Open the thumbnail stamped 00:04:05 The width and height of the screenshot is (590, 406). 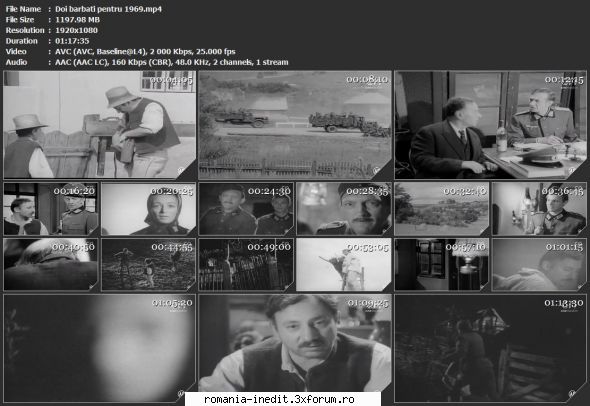(100, 125)
